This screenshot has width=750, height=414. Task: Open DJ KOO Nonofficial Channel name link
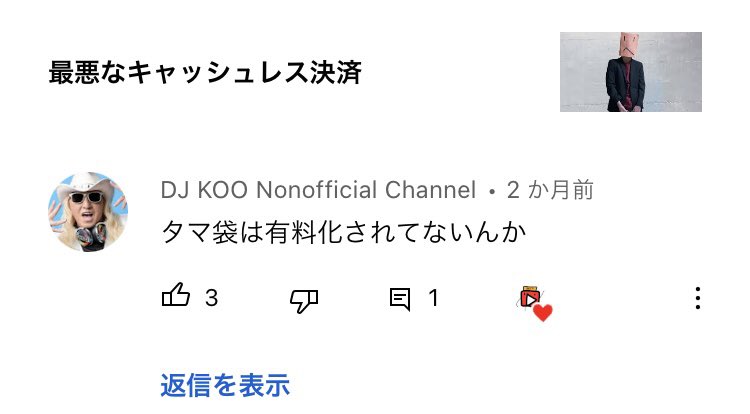[x=318, y=190]
